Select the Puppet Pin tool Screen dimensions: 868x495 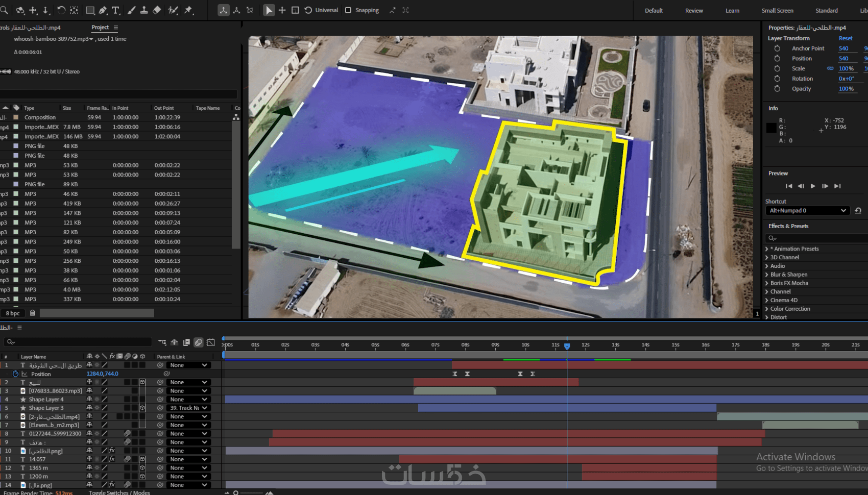[x=189, y=10]
